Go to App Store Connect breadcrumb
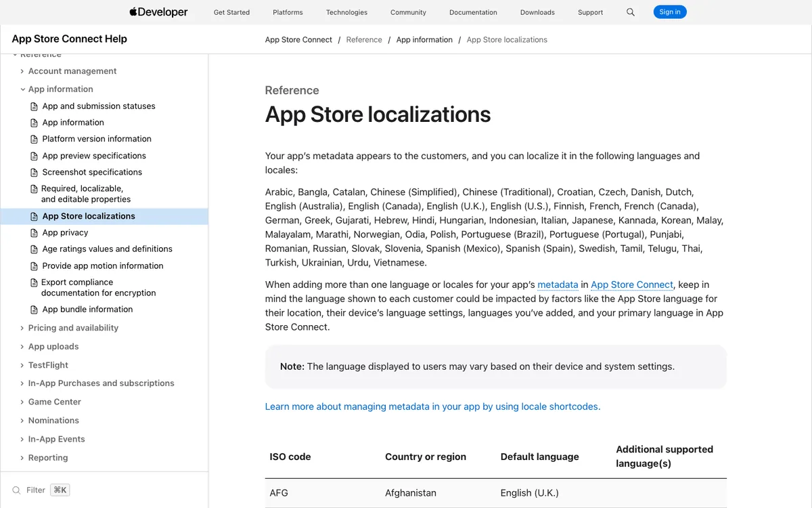This screenshot has width=812, height=508. [x=298, y=40]
